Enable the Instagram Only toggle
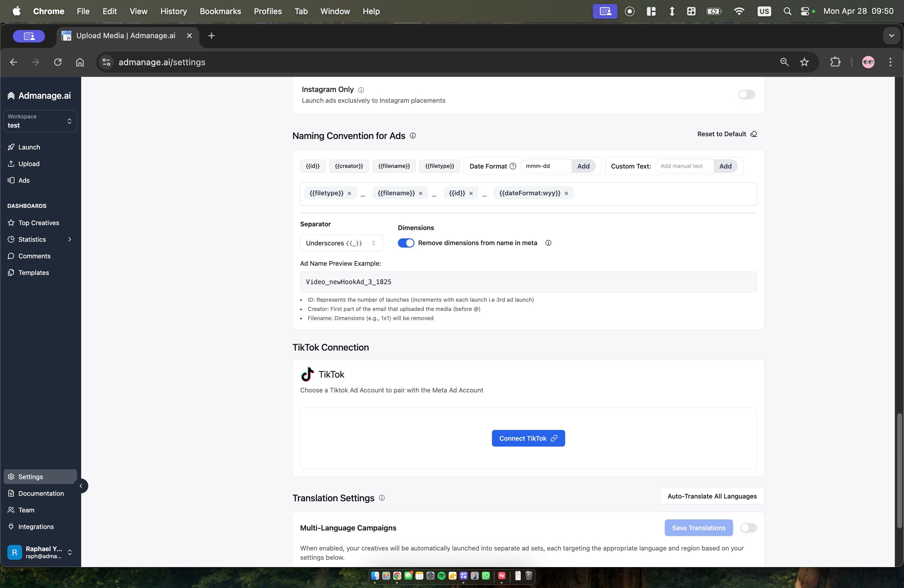This screenshot has height=588, width=904. [746, 95]
